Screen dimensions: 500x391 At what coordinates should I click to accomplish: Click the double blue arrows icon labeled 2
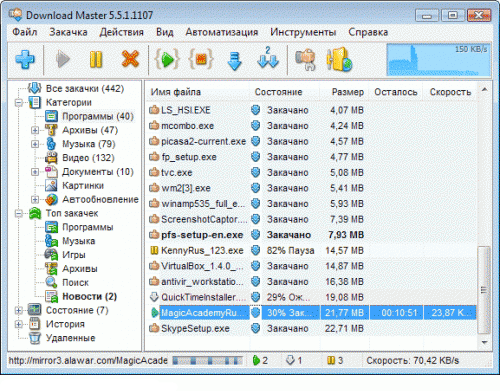tap(268, 58)
